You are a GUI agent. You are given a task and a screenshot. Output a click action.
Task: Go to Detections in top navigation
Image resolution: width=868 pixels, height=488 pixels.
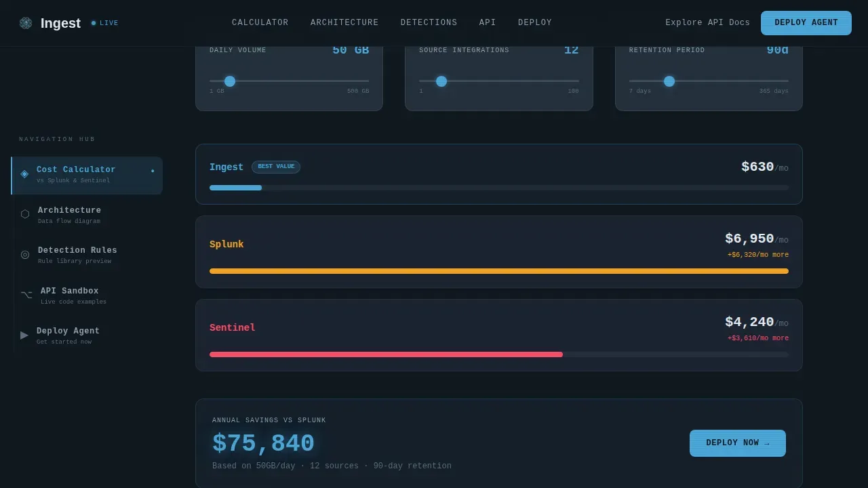click(429, 22)
